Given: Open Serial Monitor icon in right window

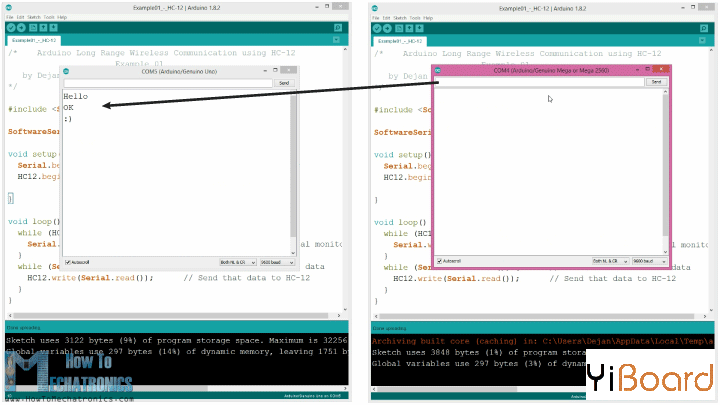Looking at the screenshot, I should pyautogui.click(x=704, y=28).
